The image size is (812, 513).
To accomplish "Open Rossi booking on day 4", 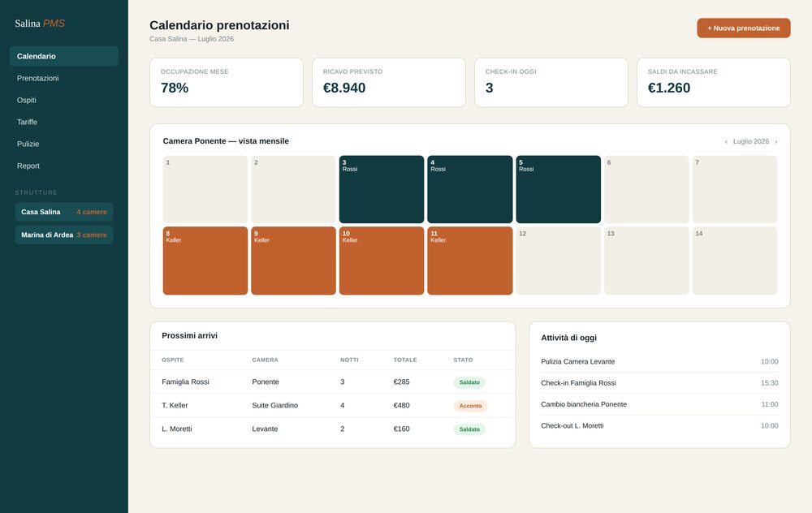I will (469, 189).
